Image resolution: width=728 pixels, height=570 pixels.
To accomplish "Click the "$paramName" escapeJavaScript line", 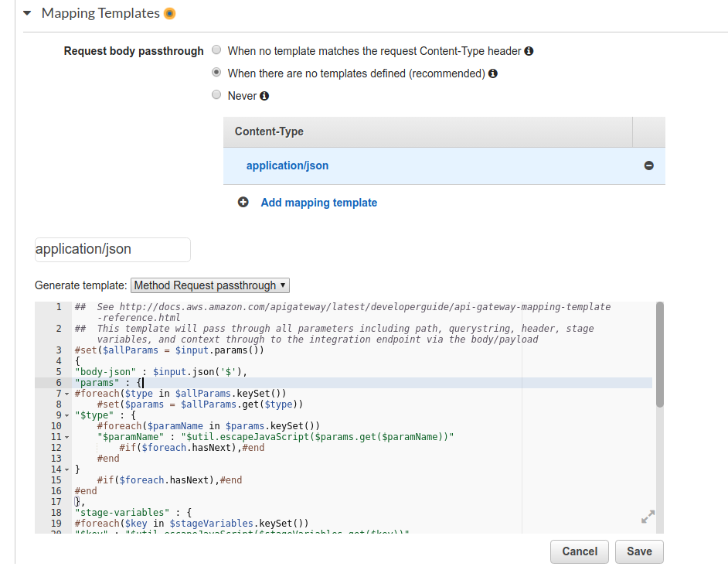I will (x=275, y=437).
